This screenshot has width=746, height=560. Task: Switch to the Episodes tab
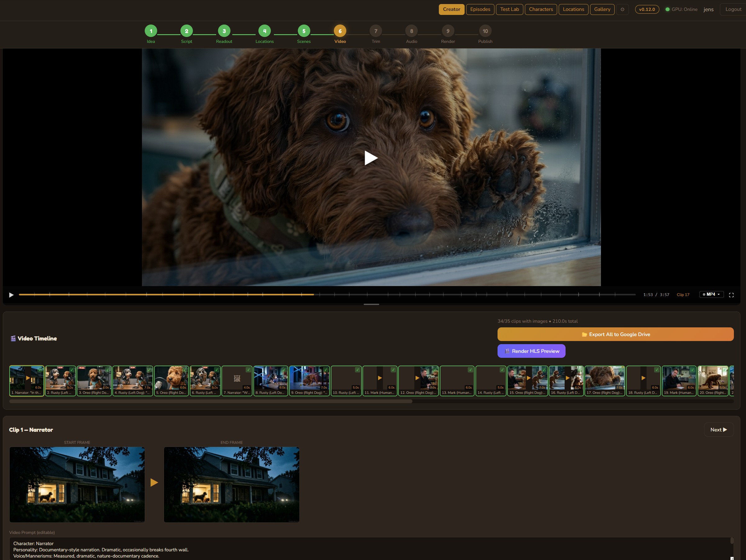pos(480,9)
